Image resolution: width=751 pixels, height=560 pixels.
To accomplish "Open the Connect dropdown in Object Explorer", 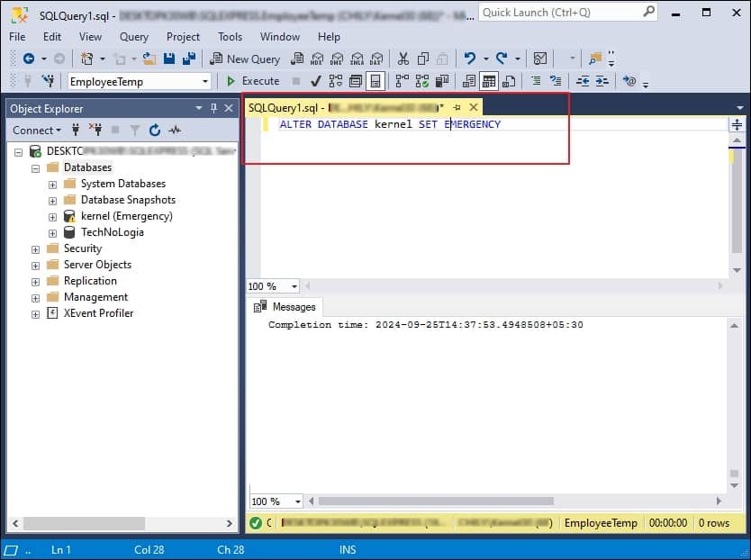I will click(x=37, y=131).
